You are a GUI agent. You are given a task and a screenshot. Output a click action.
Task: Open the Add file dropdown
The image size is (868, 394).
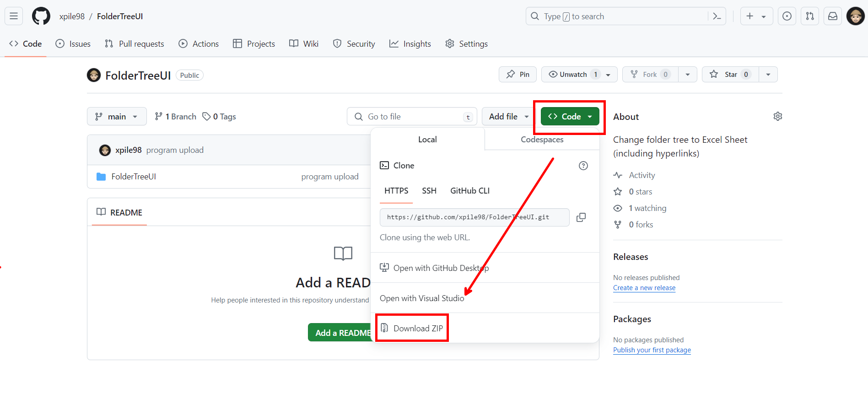(x=508, y=116)
